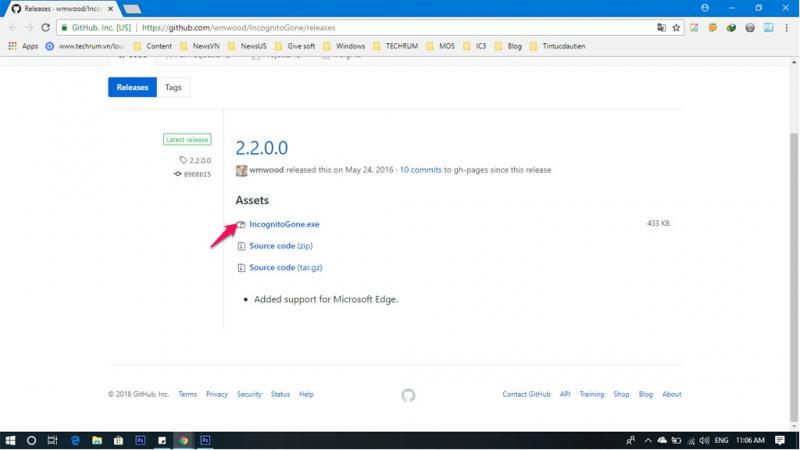Click the translate page icon in address bar
The height and width of the screenshot is (450, 800).
click(x=661, y=27)
